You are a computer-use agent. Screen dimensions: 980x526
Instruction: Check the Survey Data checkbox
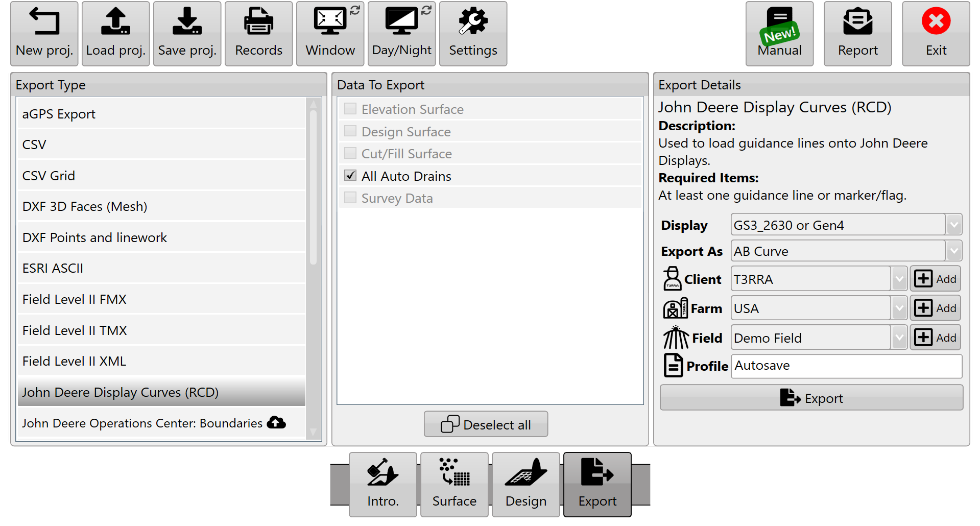(x=350, y=198)
